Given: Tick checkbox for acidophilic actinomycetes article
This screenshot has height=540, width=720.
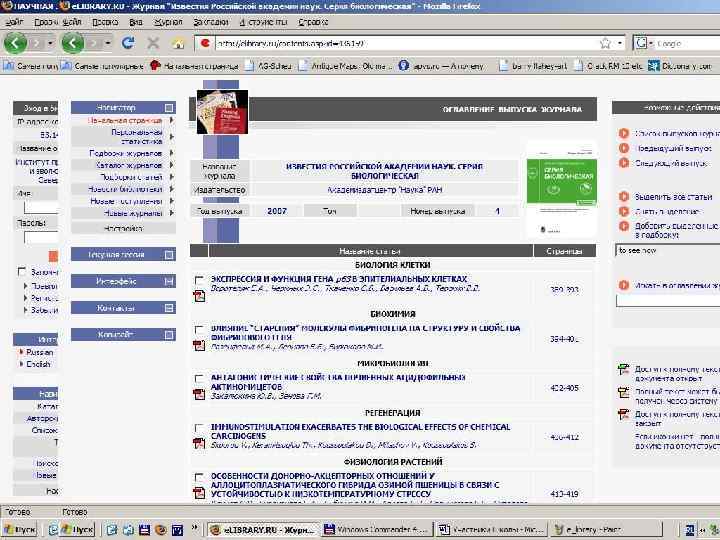Looking at the screenshot, I should [x=199, y=378].
